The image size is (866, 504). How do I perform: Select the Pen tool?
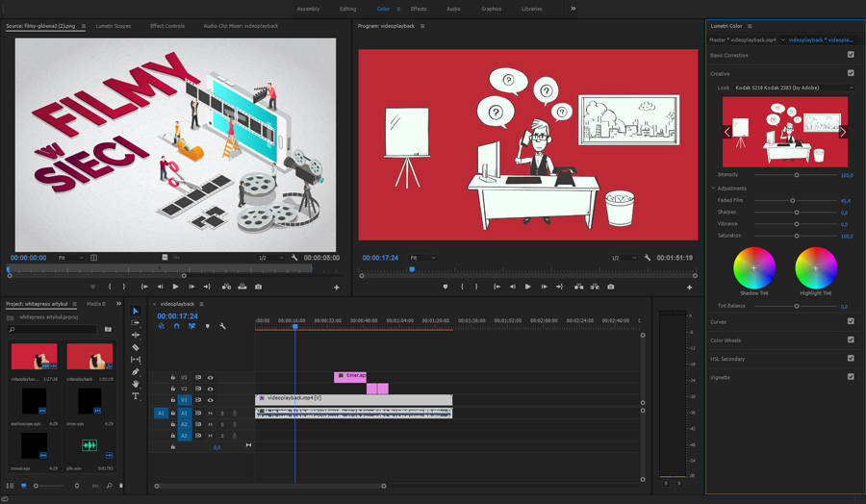point(136,371)
